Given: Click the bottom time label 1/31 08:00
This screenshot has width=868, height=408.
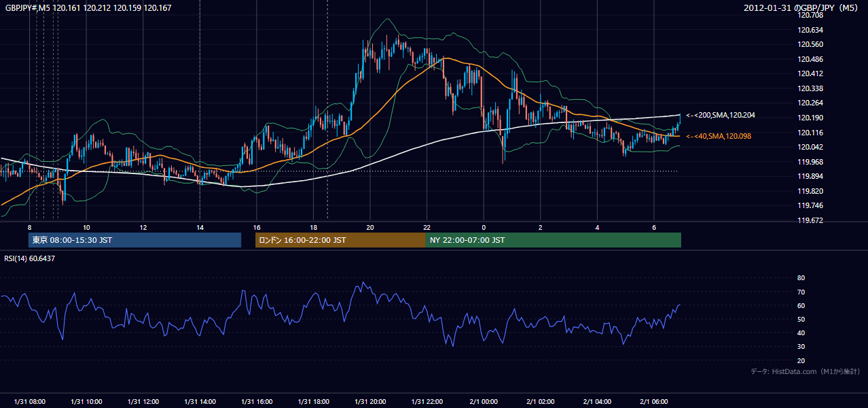Looking at the screenshot, I should tap(29, 402).
